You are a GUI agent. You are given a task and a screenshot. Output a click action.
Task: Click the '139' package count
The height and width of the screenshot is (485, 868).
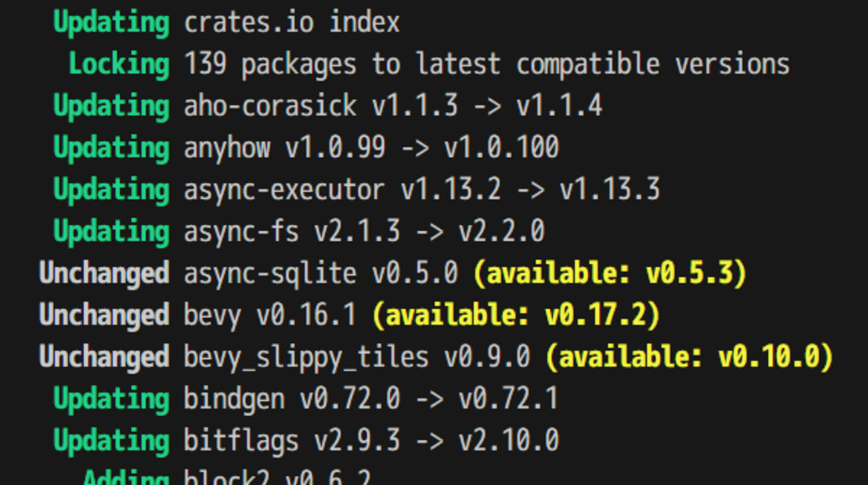click(205, 65)
